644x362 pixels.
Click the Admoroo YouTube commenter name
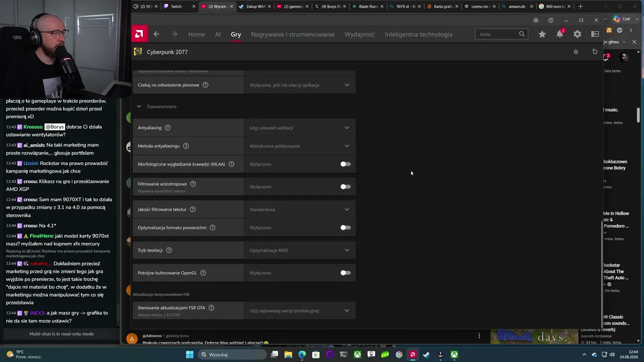[152, 336]
